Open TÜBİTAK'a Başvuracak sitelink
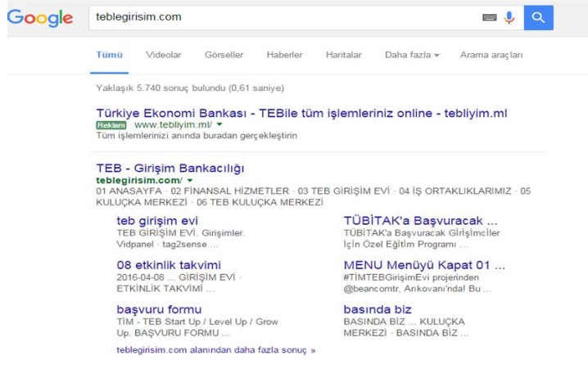The height and width of the screenshot is (369, 588). coord(420,221)
